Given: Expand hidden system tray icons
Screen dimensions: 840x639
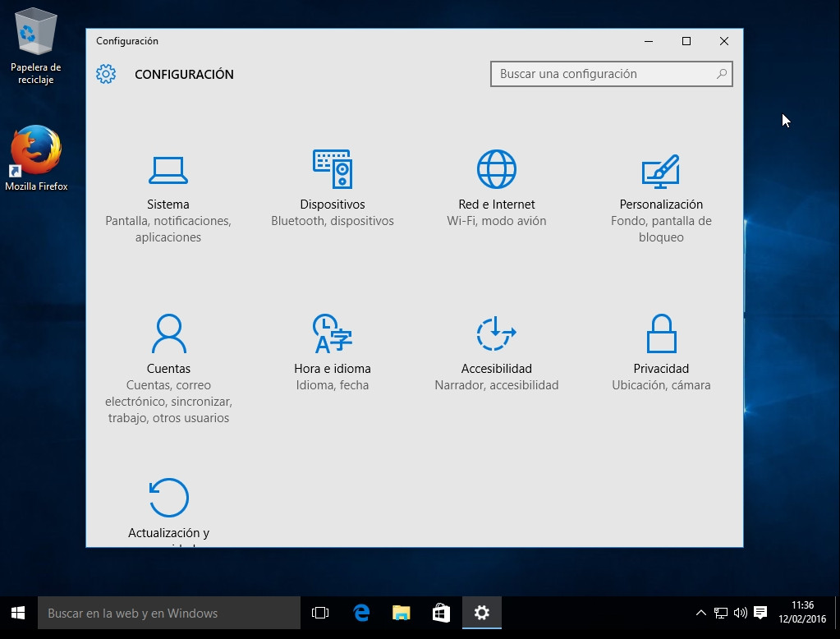Looking at the screenshot, I should [700, 613].
